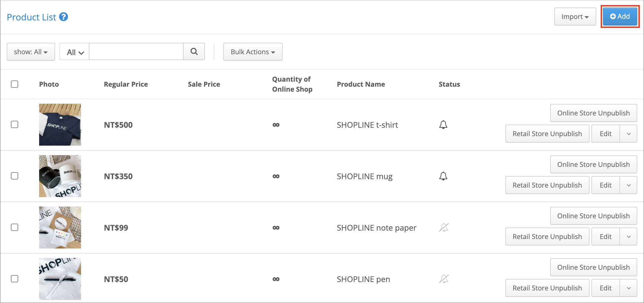This screenshot has height=303, width=644.
Task: Edit the SHOPLINE t-shirt product
Action: coord(606,134)
